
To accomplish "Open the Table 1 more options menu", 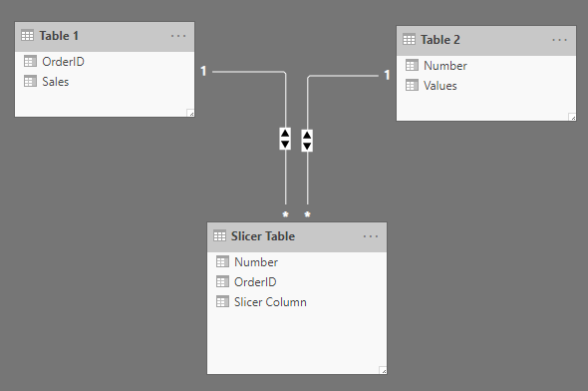I will pos(178,36).
